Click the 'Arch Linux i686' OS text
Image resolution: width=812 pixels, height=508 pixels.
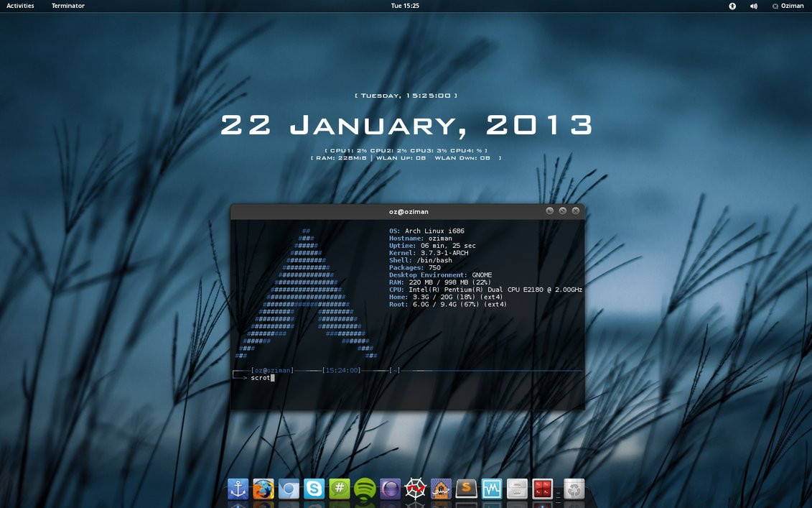(x=434, y=231)
